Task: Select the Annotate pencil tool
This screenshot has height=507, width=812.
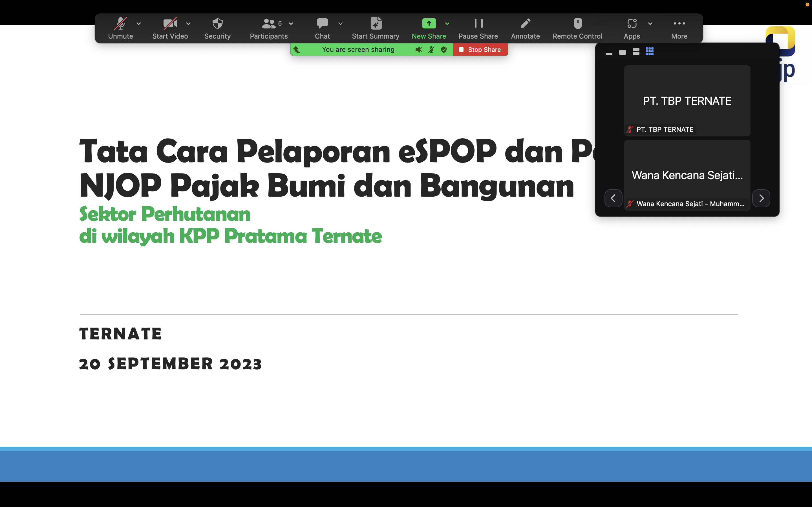Action: tap(525, 23)
